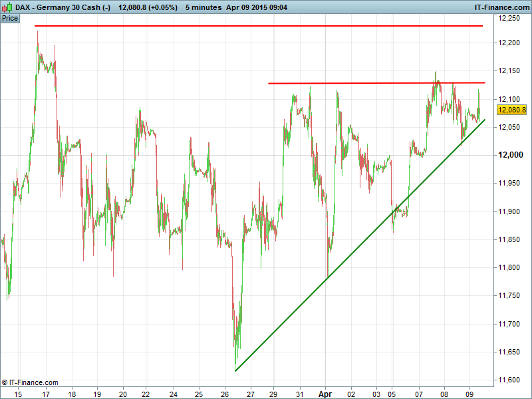This screenshot has width=532, height=399.
Task: Click the 09 date marker on time axis
Action: click(469, 393)
